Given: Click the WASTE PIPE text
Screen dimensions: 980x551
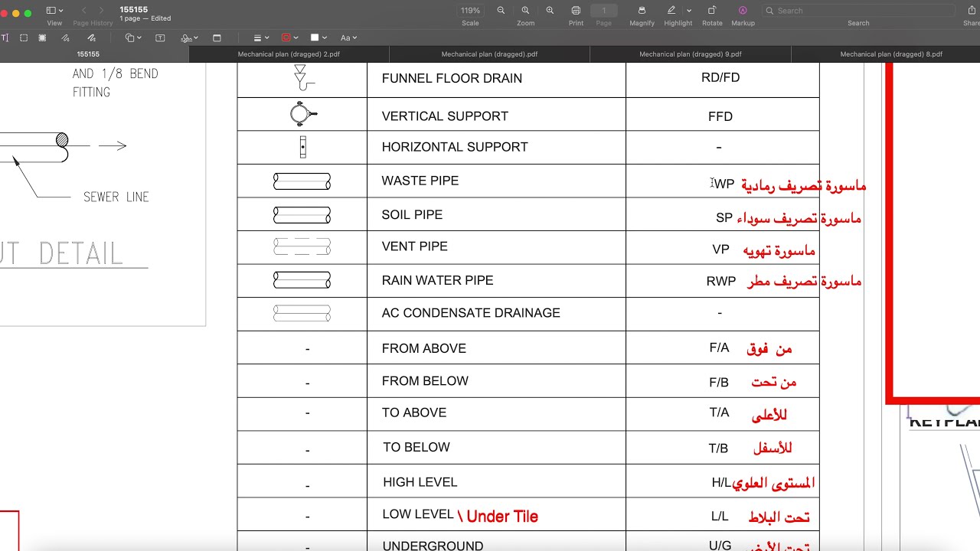Looking at the screenshot, I should pos(420,181).
